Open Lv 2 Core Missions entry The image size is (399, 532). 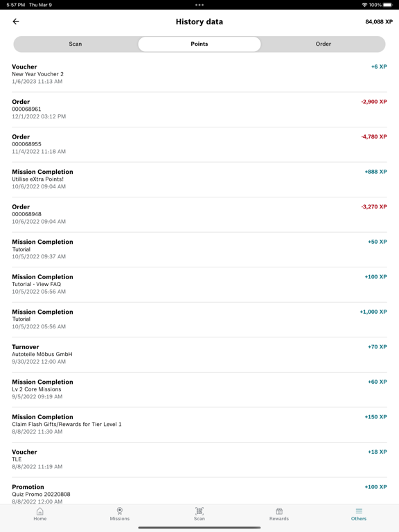(x=199, y=389)
